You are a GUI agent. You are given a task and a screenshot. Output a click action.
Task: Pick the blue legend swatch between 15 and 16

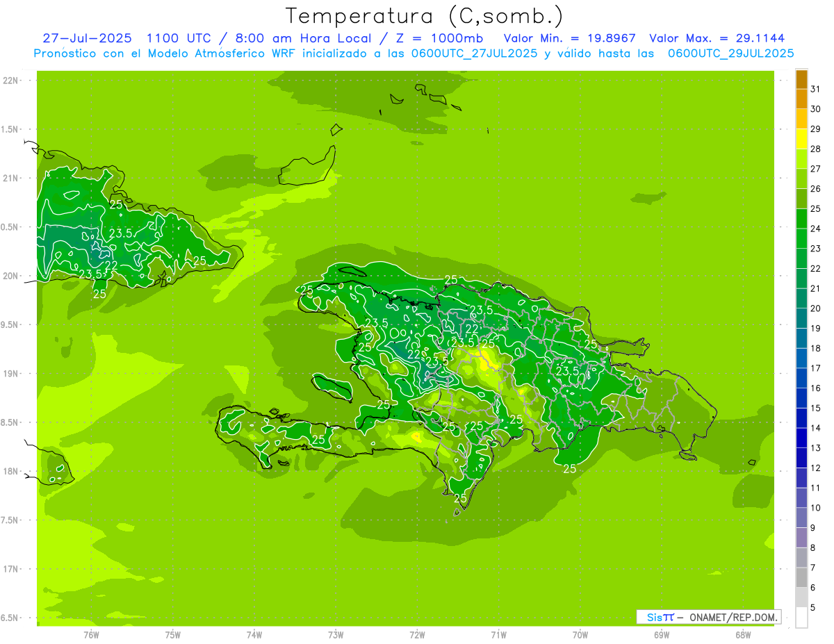[x=801, y=398]
